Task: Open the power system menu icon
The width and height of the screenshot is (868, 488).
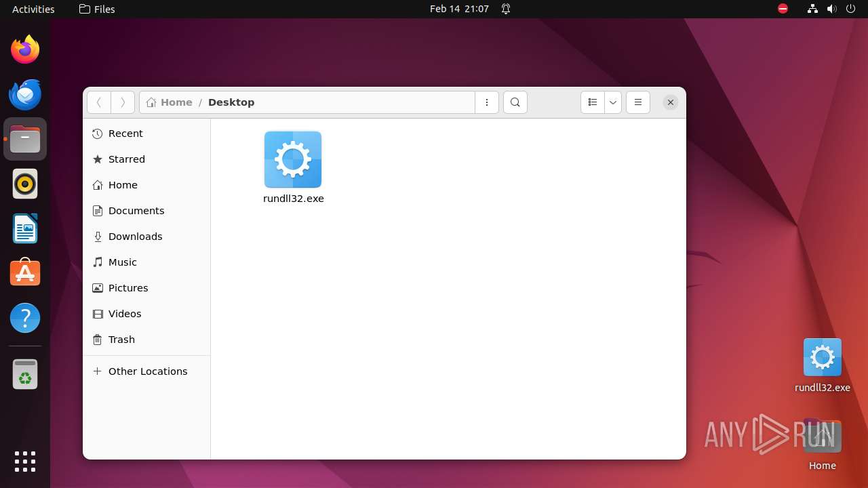Action: coord(850,9)
